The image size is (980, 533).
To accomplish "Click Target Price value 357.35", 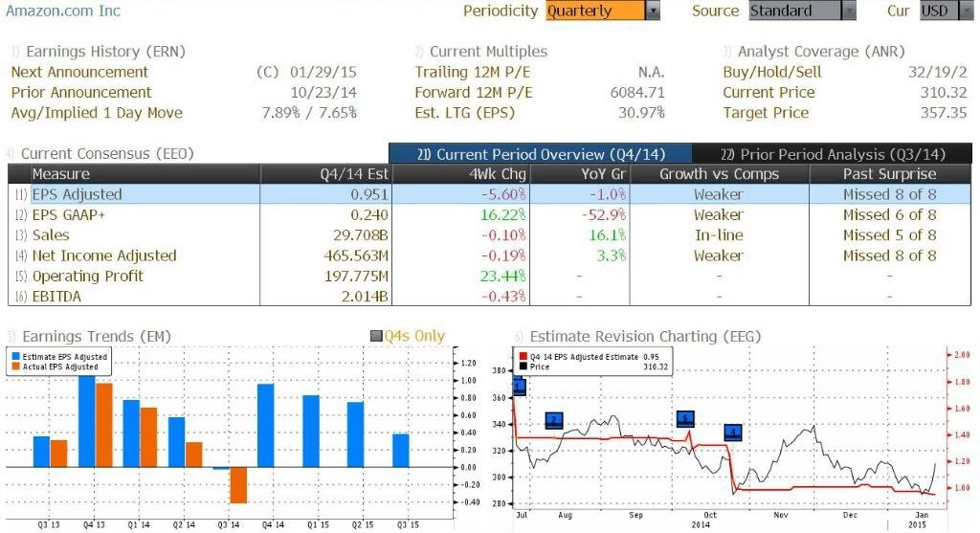I will pyautogui.click(x=944, y=113).
